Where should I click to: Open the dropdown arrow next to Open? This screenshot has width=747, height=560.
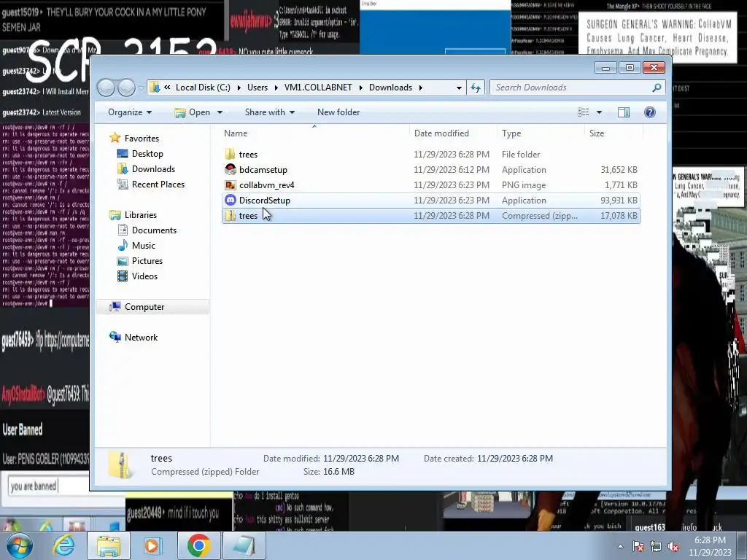220,112
